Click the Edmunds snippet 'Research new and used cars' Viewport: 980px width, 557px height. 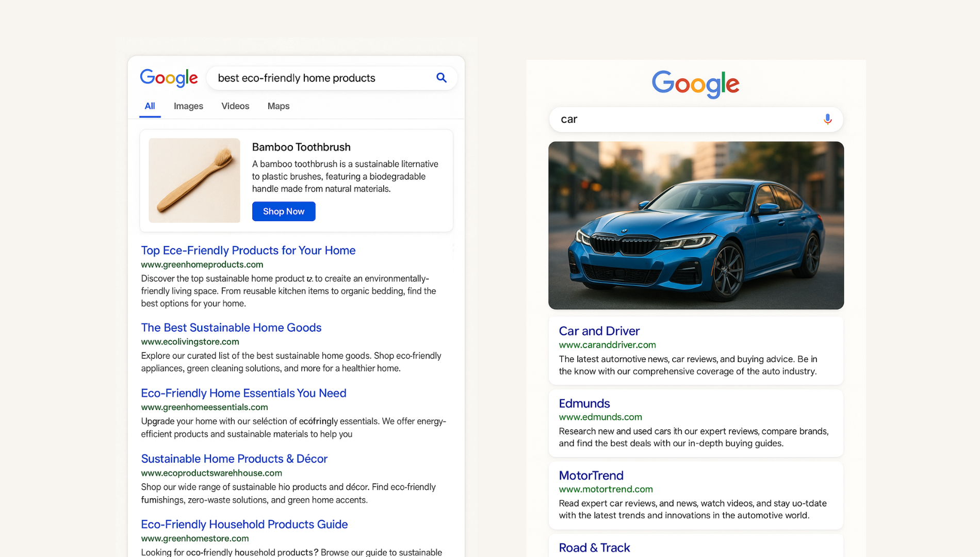[694, 437]
